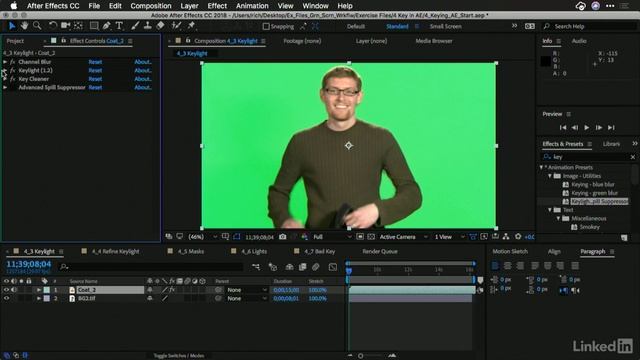Screen dimensions: 640x360
Task: Click the snapshot camera icon in viewer
Action: [x=282, y=237]
